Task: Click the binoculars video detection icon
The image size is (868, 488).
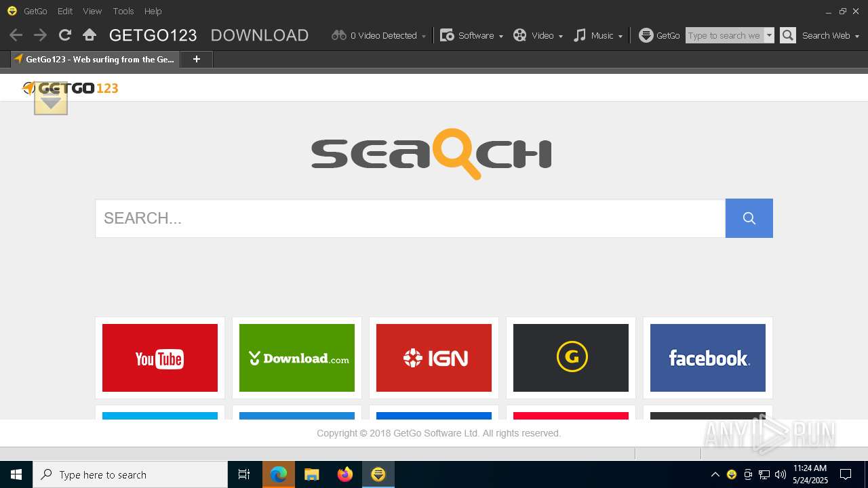Action: [339, 35]
